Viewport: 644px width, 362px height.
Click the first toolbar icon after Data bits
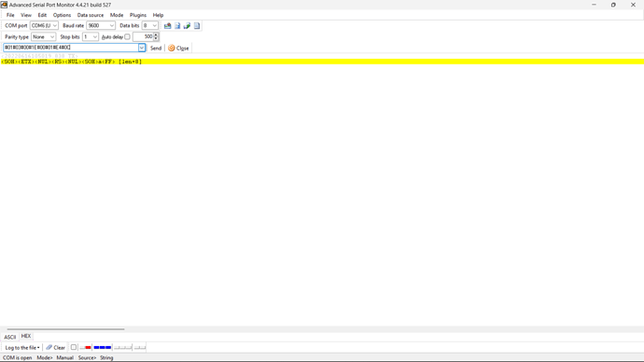(x=168, y=26)
